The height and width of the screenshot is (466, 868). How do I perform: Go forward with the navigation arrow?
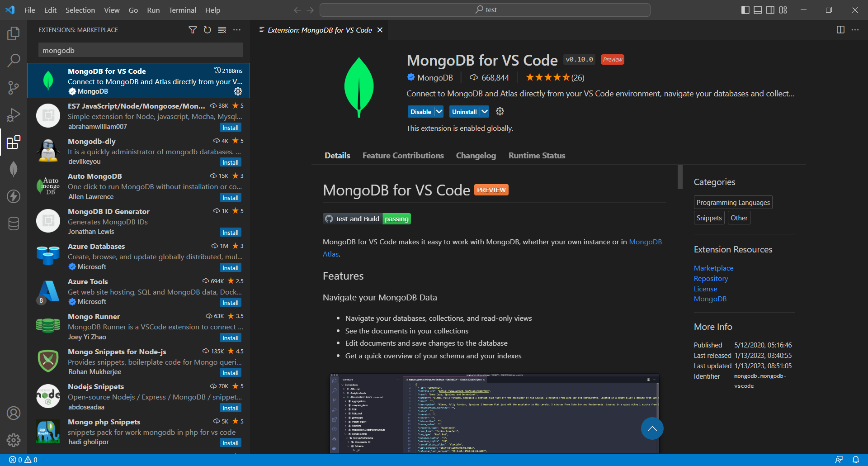(310, 10)
